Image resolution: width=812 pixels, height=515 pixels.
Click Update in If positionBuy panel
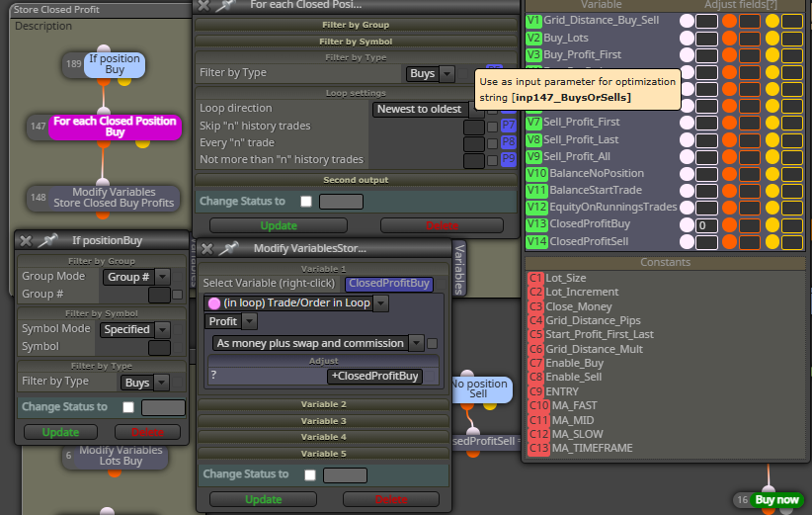60,432
